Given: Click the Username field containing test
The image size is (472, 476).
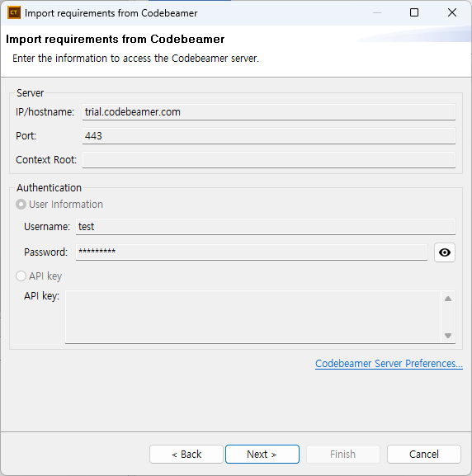Looking at the screenshot, I should click(x=266, y=227).
